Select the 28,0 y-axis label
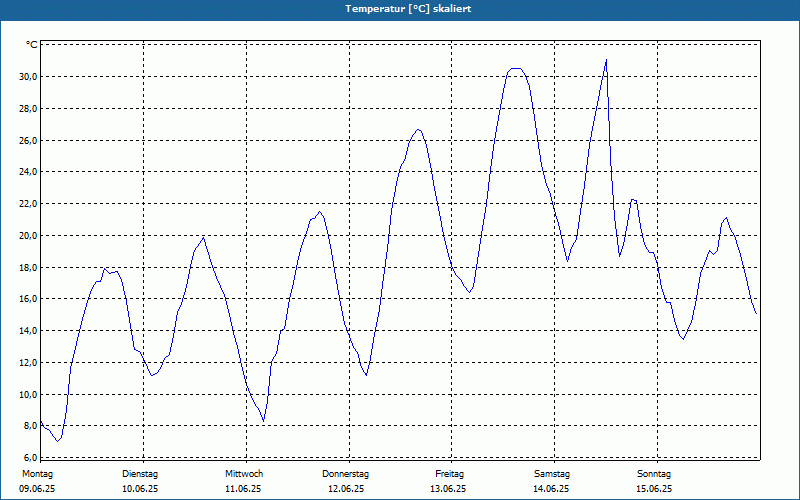 coord(29,109)
